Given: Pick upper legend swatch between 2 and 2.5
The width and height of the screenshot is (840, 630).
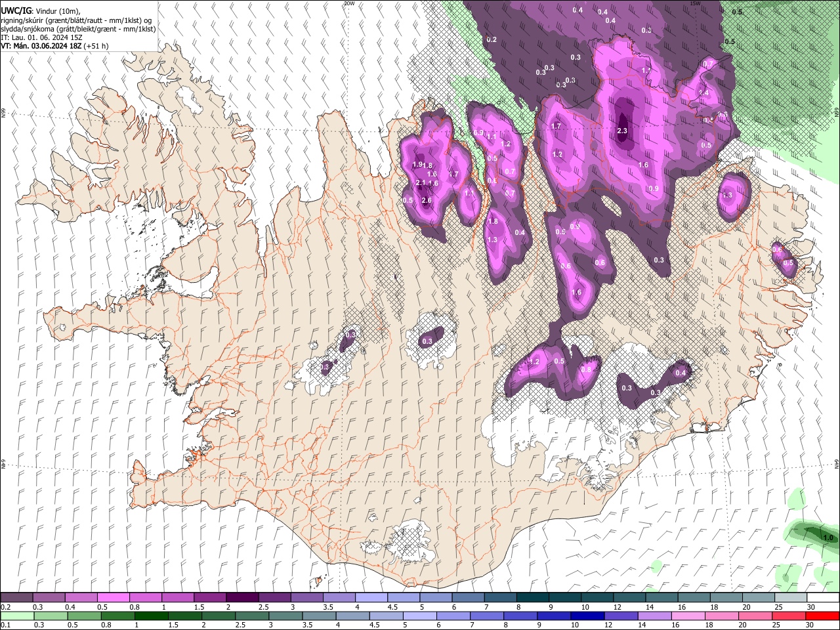Looking at the screenshot, I should [242, 597].
